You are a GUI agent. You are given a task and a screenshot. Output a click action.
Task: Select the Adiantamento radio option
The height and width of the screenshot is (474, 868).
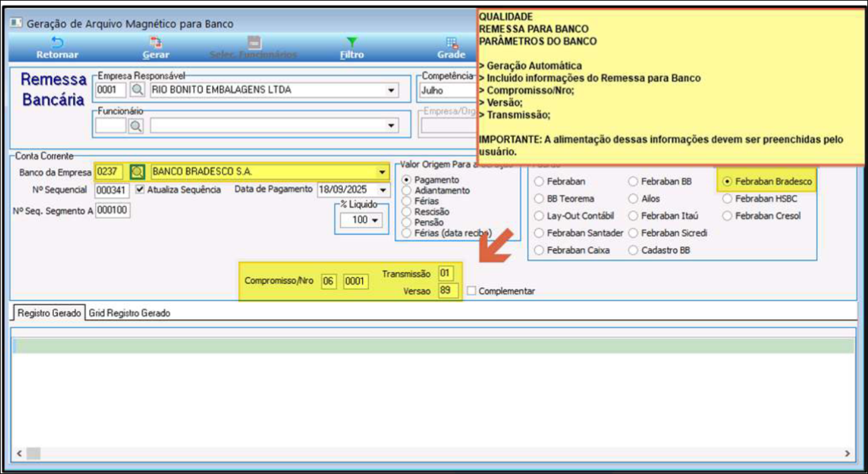(x=406, y=191)
